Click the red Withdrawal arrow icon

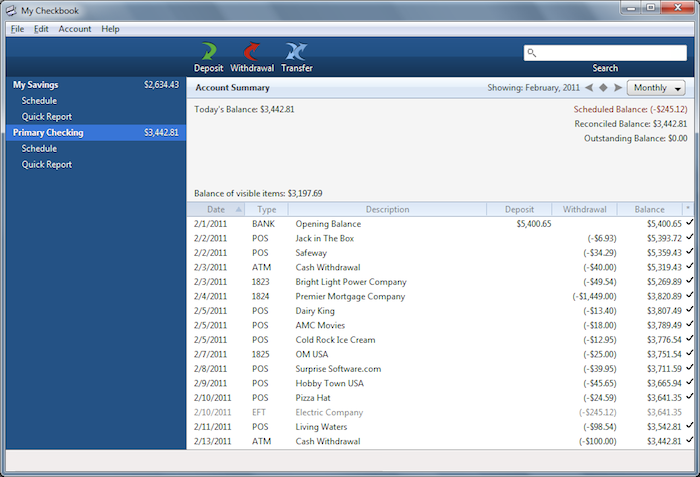tap(251, 52)
